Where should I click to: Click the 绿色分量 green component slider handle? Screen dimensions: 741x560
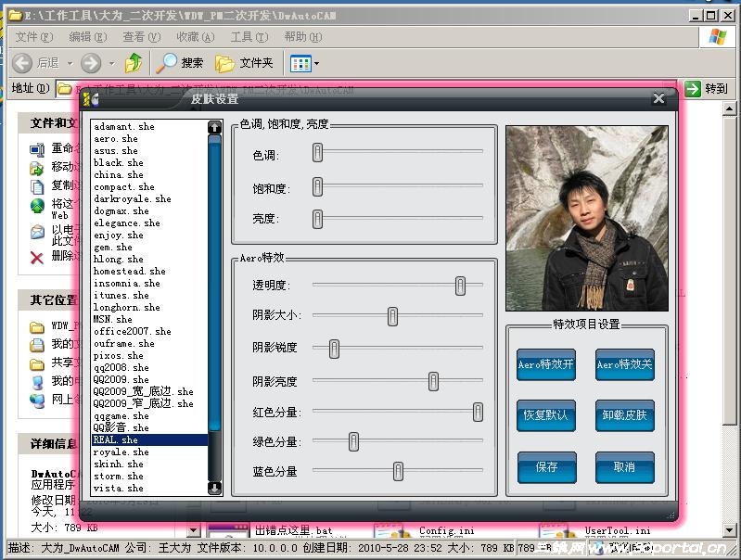pos(353,442)
